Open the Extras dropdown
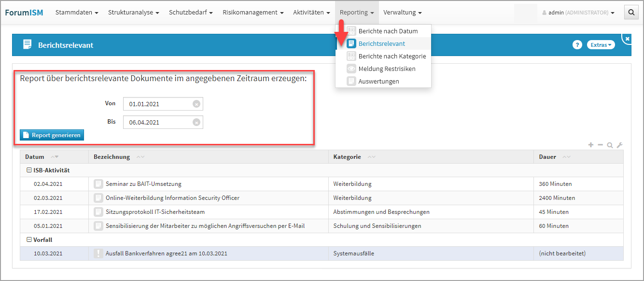Viewport: 644px width, 281px height. click(601, 45)
